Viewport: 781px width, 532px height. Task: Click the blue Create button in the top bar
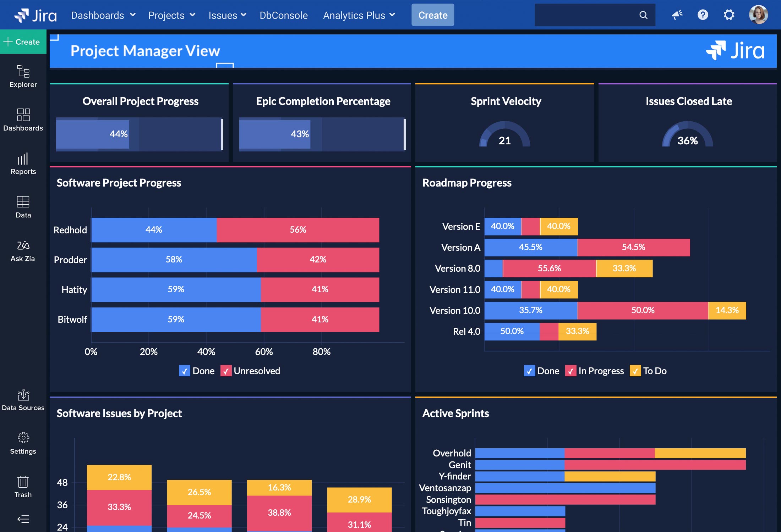click(432, 15)
